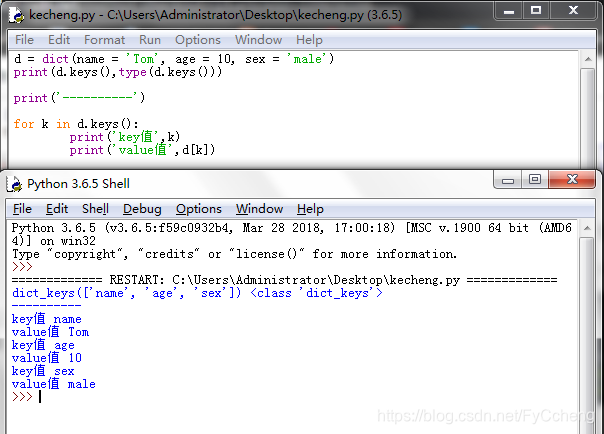The width and height of the screenshot is (604, 434).
Task: Click the 'Python 3.6.5 Shell' title bar text
Action: click(78, 184)
